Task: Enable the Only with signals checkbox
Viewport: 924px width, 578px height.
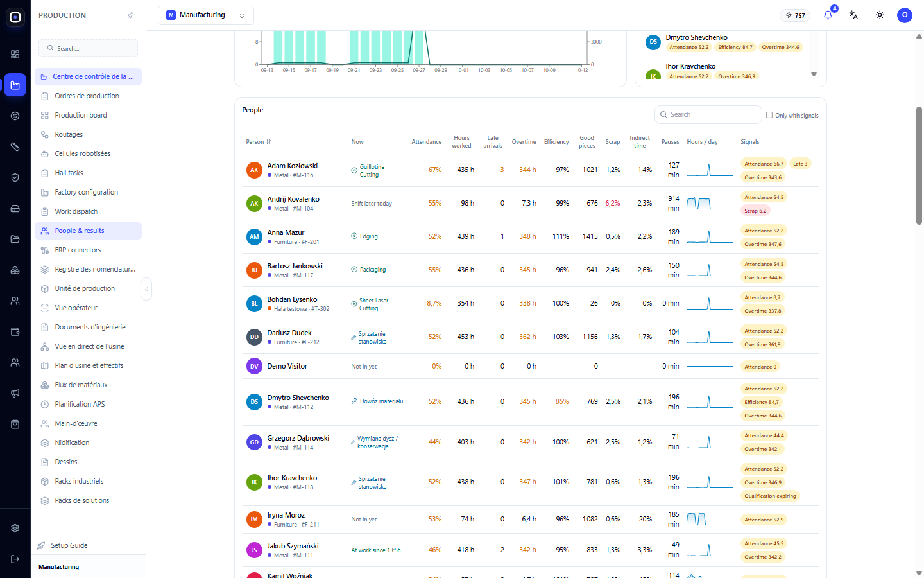Action: click(x=769, y=115)
